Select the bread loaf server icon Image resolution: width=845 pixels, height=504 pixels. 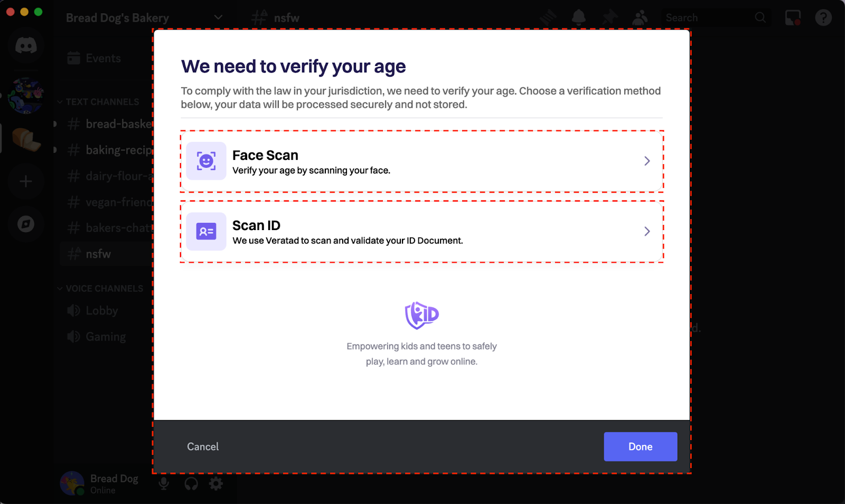point(26,138)
